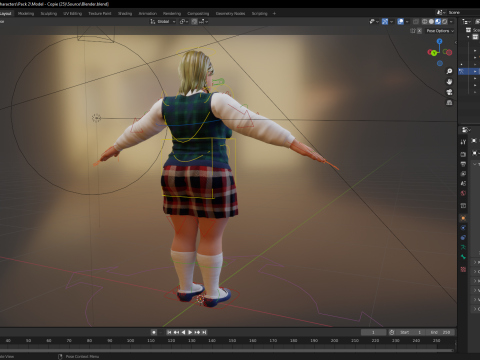This screenshot has height=360, width=480.
Task: Open the Tool properties tab
Action: point(463,142)
